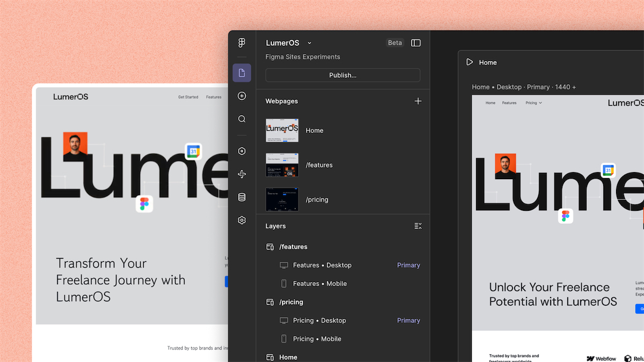The height and width of the screenshot is (362, 644).
Task: Click the Webpages section header
Action: (x=282, y=101)
